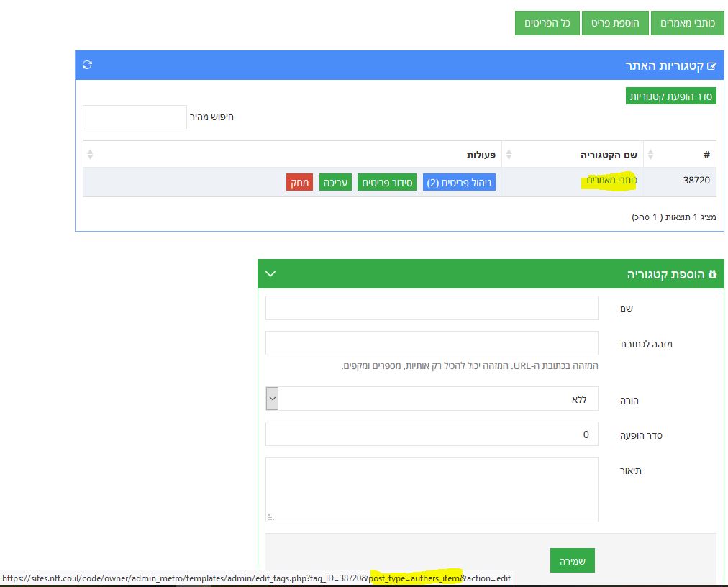The height and width of the screenshot is (587, 728).
Task: Go to the הוספת פריט top button
Action: (615, 23)
